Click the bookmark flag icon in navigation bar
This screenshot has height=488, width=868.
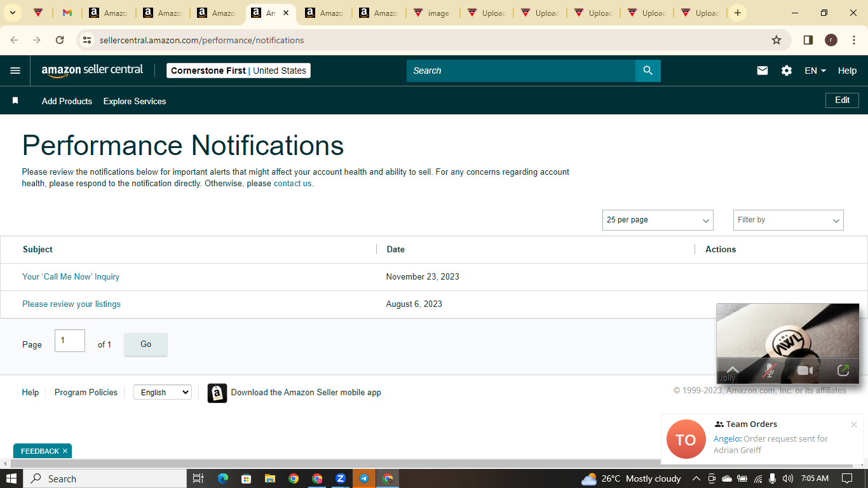pos(15,101)
